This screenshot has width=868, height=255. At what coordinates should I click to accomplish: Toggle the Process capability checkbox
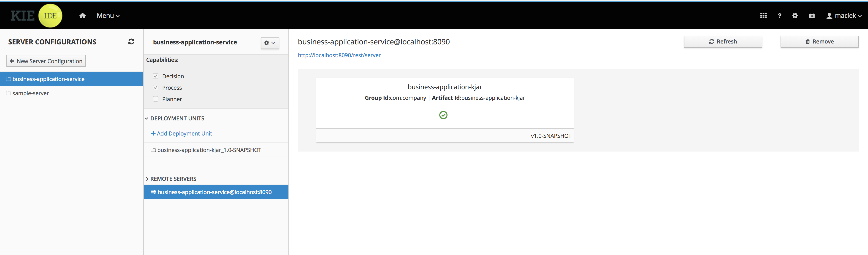click(x=156, y=88)
